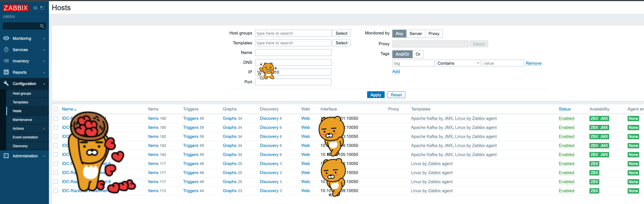This screenshot has width=644, height=204.
Task: Click the Services clock icon
Action: 6,49
